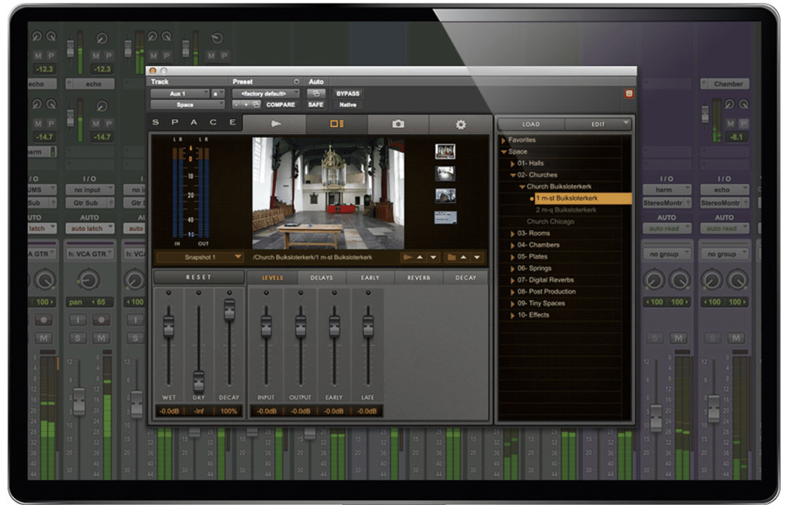
Task: Toggle the WET fader enable dot
Action: [x=169, y=293]
